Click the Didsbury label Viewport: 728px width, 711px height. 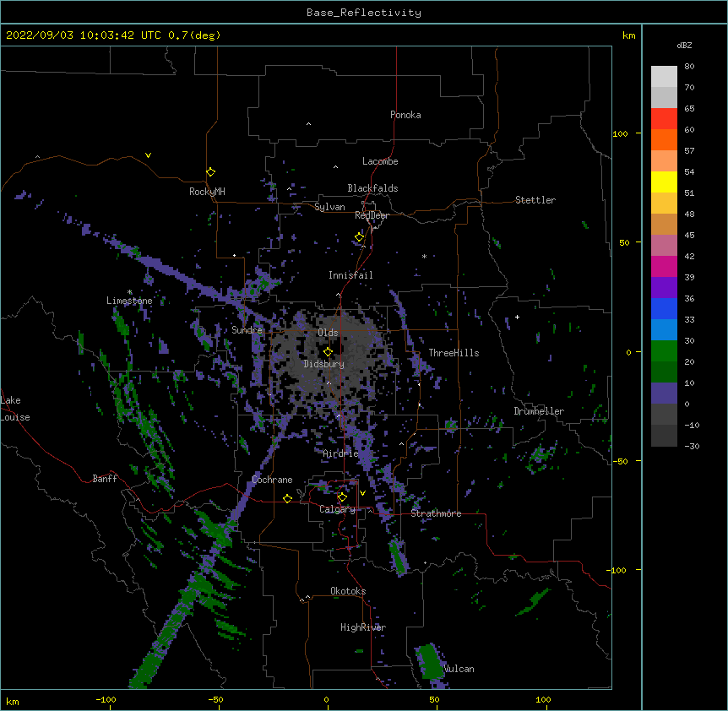(324, 364)
